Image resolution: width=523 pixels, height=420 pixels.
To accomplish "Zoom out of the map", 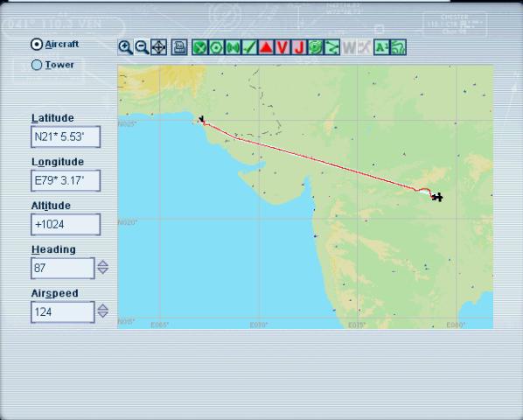I will tap(142, 47).
